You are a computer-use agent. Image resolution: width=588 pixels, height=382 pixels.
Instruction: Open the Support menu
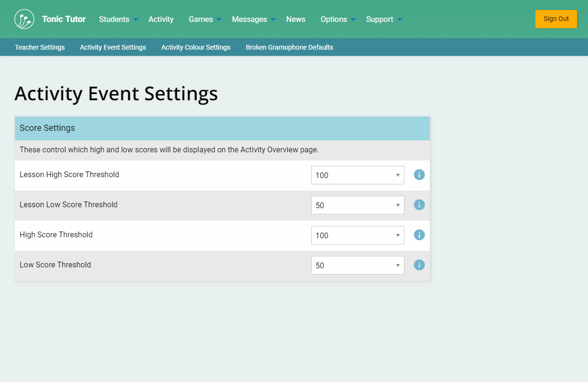[384, 19]
